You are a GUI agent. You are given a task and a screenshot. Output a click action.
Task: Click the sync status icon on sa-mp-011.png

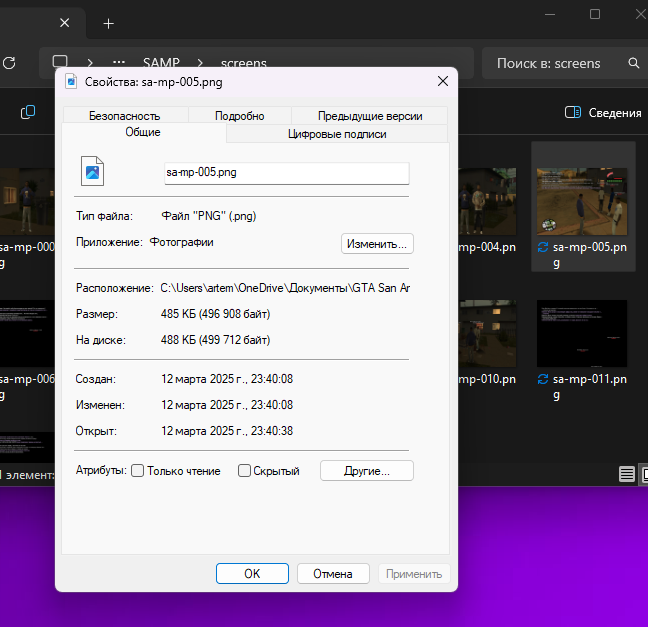point(543,379)
